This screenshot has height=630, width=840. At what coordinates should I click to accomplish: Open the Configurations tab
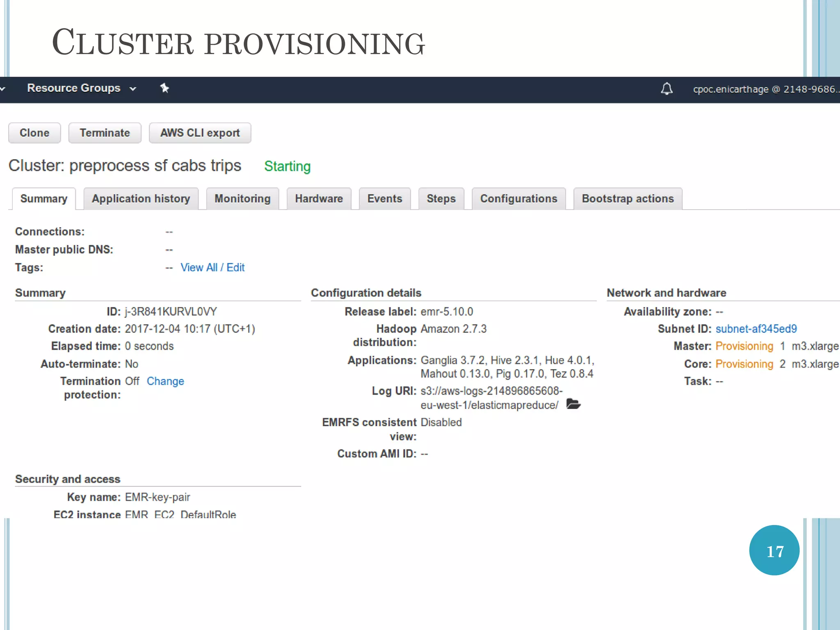519,199
